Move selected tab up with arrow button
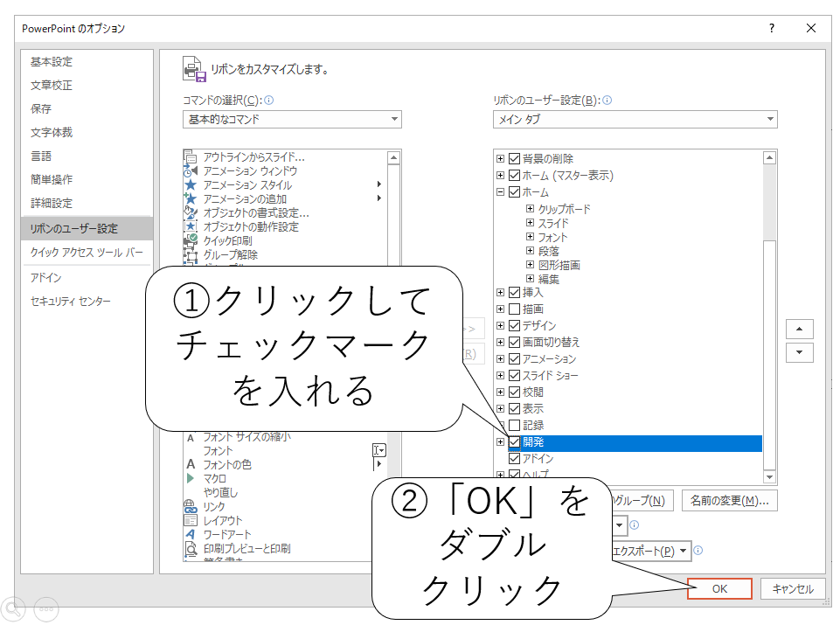Image resolution: width=840 pixels, height=625 pixels. (799, 329)
